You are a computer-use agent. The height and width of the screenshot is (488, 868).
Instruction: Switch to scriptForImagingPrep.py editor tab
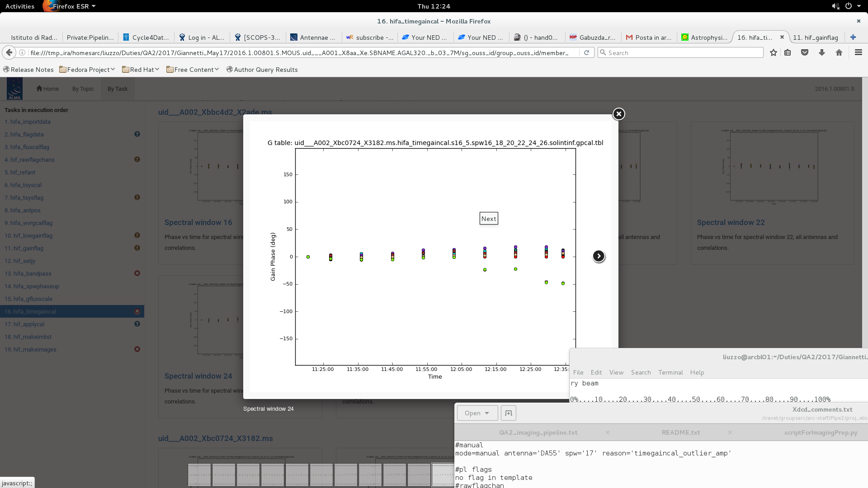point(821,432)
